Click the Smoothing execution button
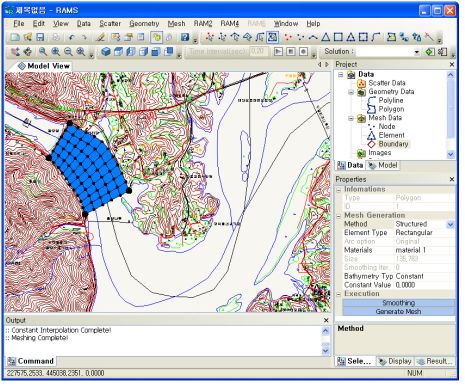Screen dimensions: 465x386 tap(399, 303)
